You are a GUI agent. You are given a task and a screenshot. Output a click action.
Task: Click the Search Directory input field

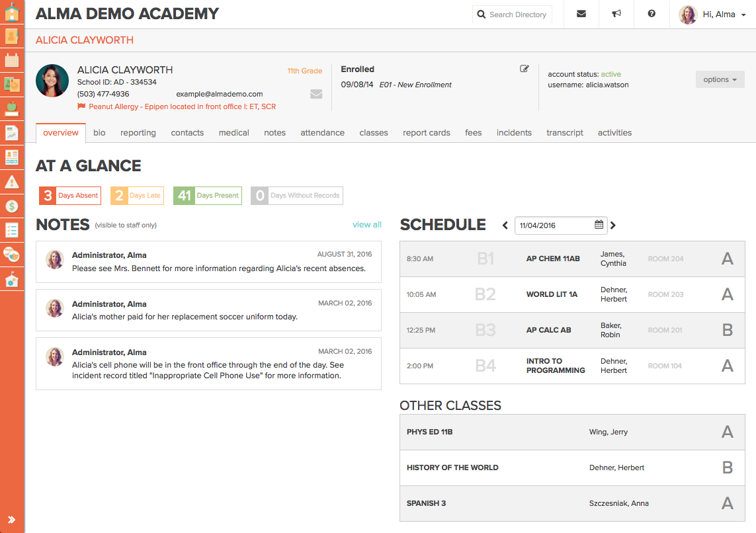tap(517, 15)
